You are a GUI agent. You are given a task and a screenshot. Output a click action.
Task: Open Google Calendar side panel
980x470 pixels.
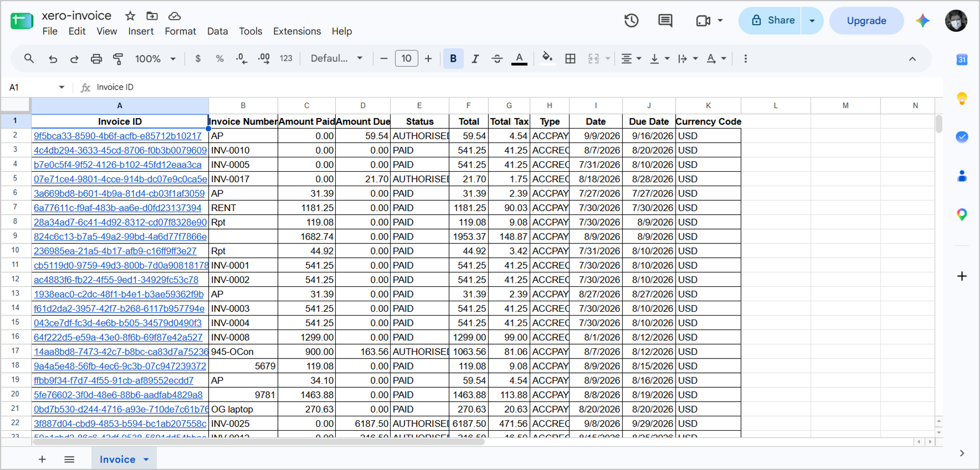(962, 60)
